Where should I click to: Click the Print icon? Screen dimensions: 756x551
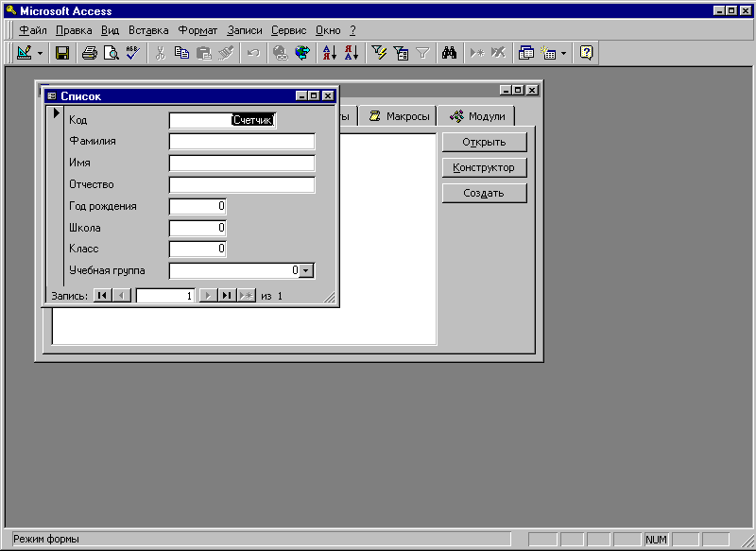(89, 53)
